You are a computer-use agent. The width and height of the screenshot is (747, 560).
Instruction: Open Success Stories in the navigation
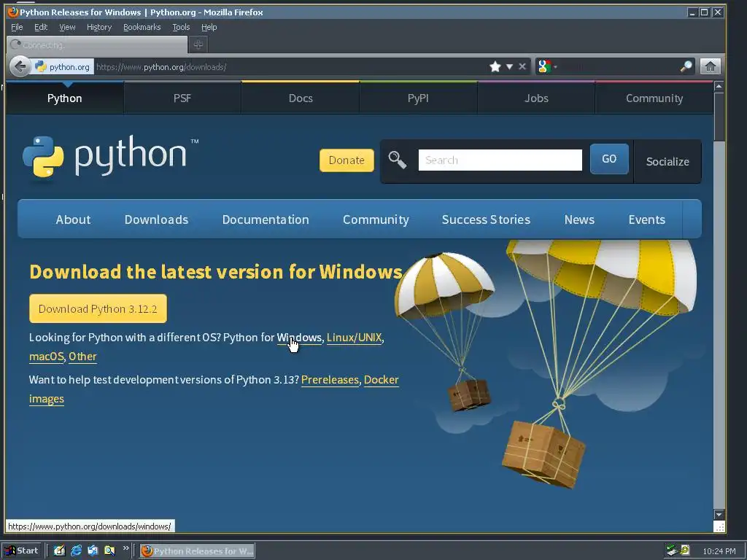coord(486,219)
